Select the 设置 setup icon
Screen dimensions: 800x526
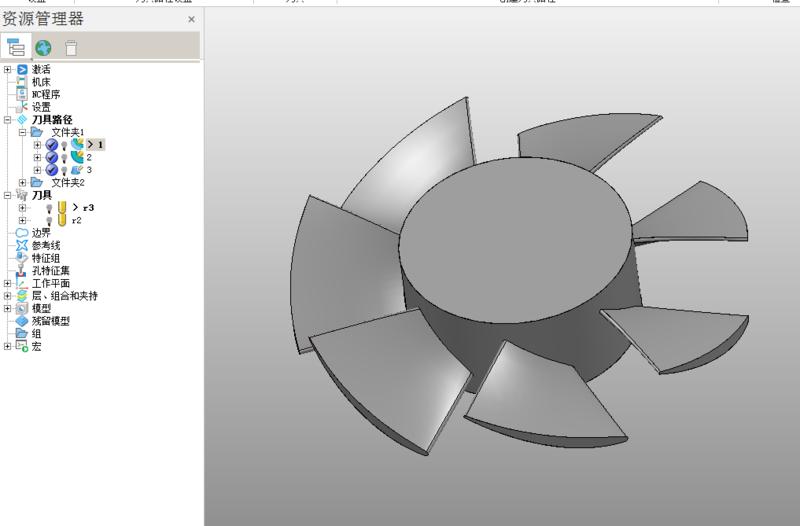coord(21,107)
